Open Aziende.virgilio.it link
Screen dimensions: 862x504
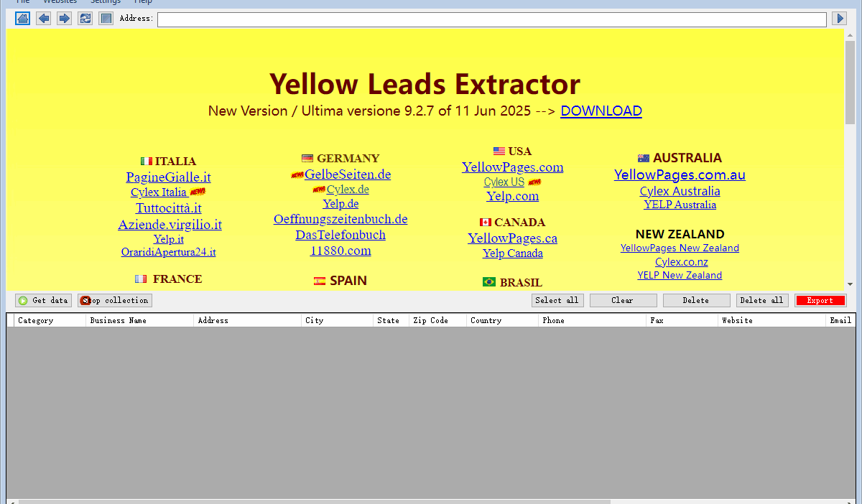click(x=170, y=225)
